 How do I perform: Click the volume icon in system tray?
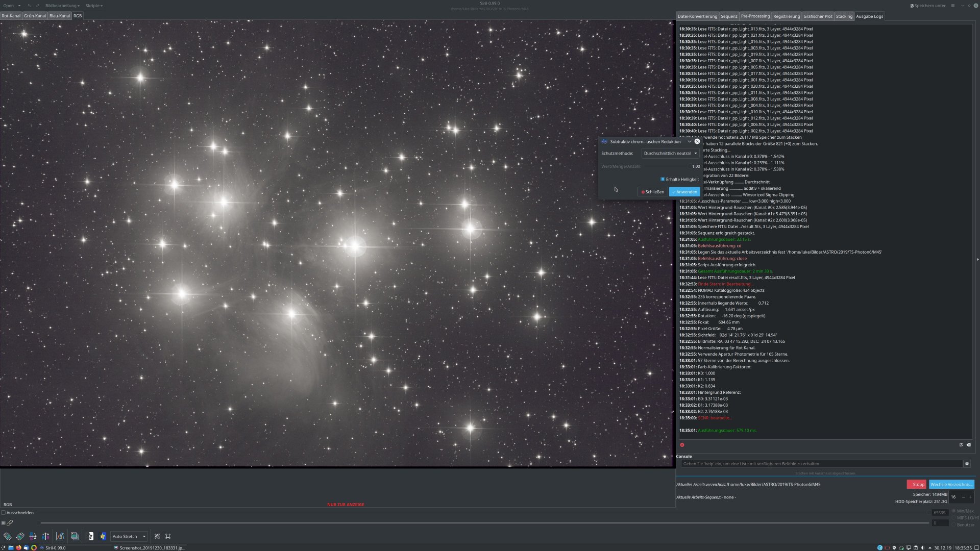coord(922,548)
